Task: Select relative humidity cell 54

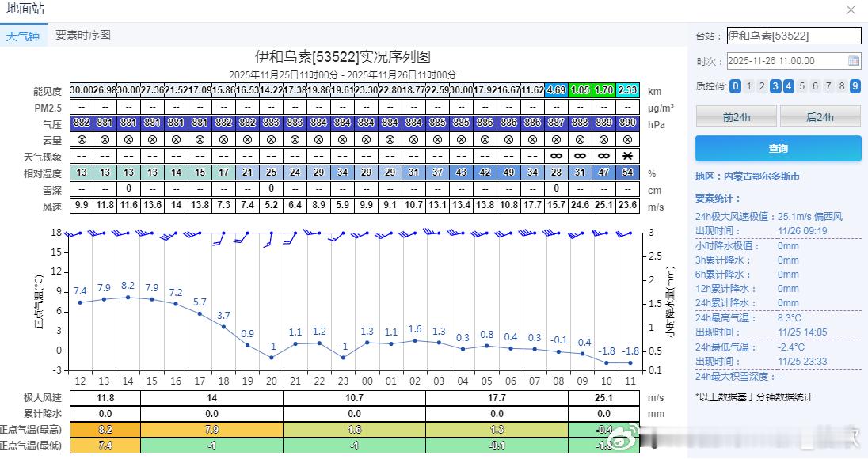Action: coord(628,173)
